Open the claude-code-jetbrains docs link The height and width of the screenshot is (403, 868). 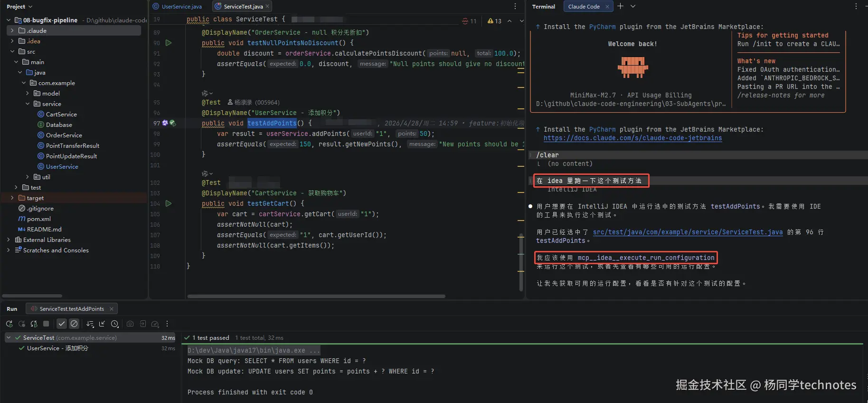tap(632, 138)
